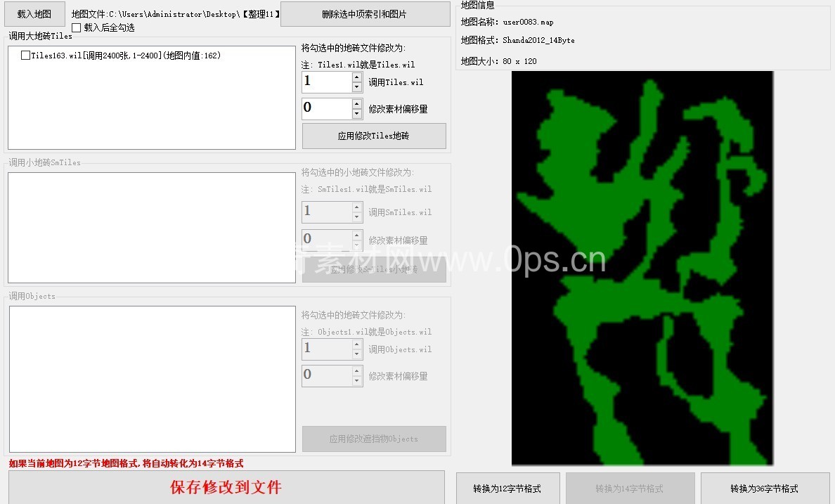Enable the 载入后全勾选 checkbox
The image size is (835, 504).
77,27
